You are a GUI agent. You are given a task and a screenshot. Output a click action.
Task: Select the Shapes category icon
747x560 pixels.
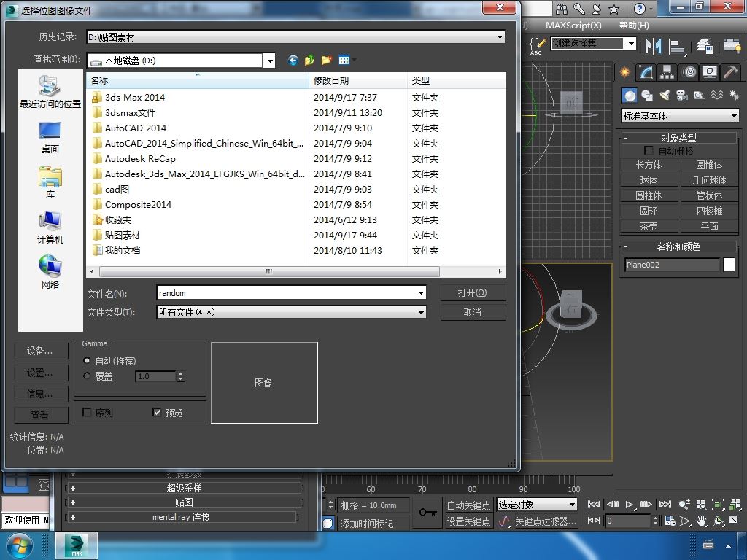pyautogui.click(x=647, y=96)
